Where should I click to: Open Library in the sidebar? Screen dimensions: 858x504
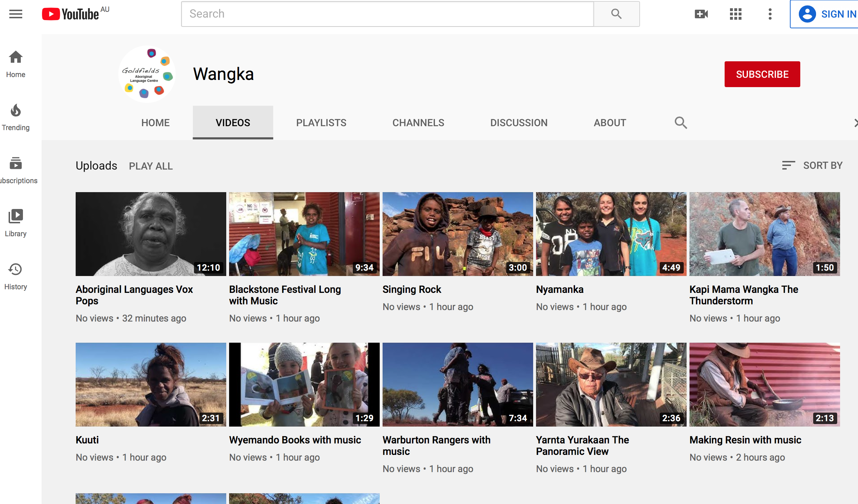pyautogui.click(x=16, y=223)
